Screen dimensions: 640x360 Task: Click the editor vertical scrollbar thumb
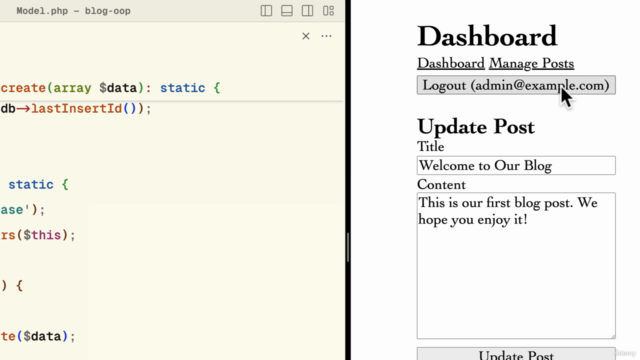pos(347,247)
